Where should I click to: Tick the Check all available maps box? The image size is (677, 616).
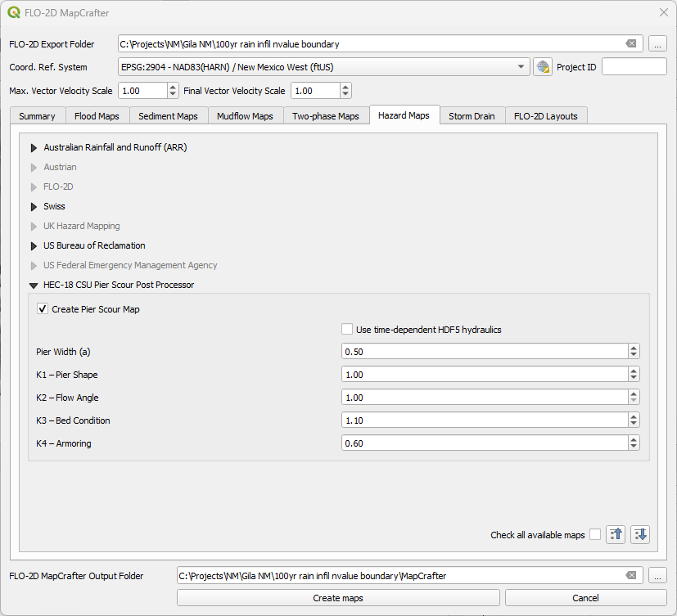coord(595,535)
